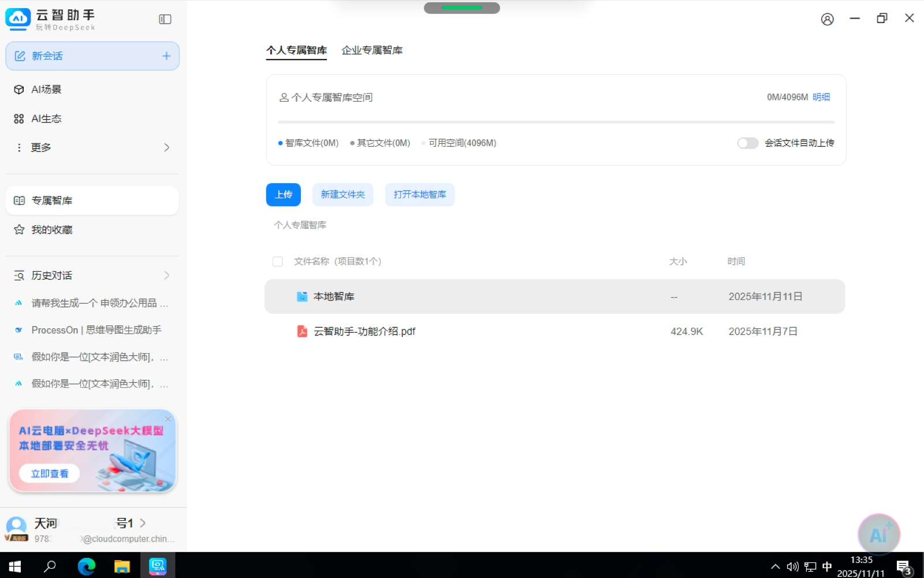924x578 pixels.
Task: Click the floating AI assistant bubble
Action: (x=878, y=535)
